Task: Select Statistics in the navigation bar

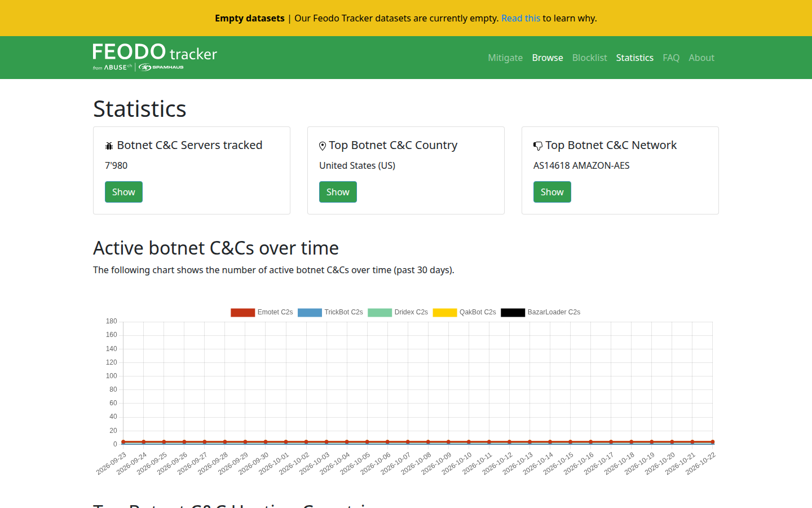Action: (635, 58)
